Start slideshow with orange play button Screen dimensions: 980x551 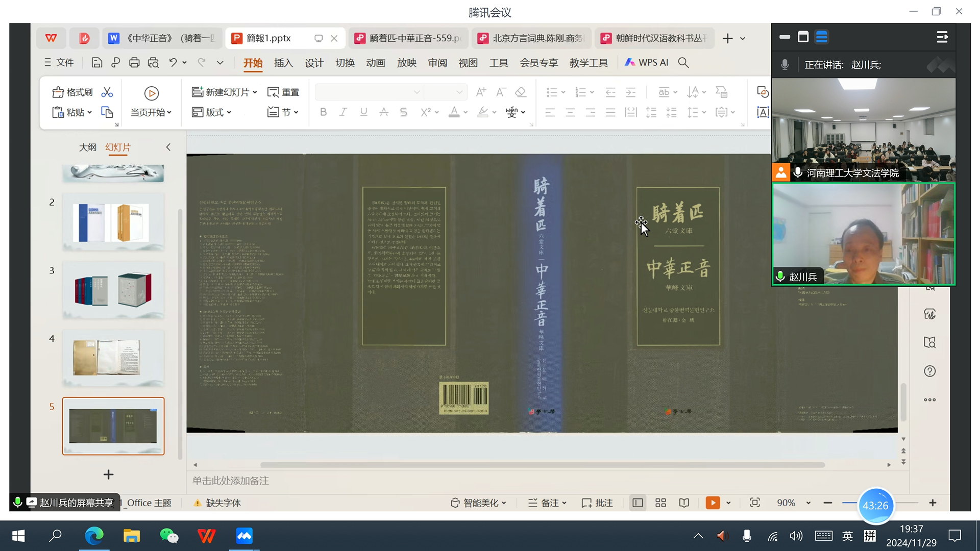[713, 503]
